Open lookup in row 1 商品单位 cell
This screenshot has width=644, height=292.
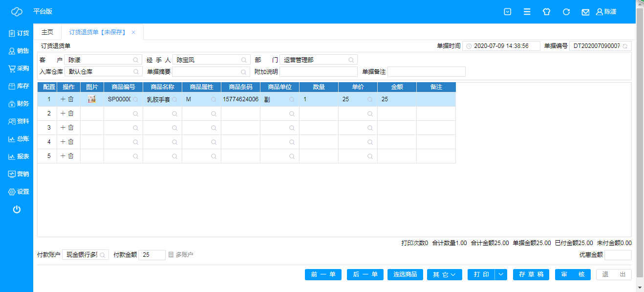(292, 100)
